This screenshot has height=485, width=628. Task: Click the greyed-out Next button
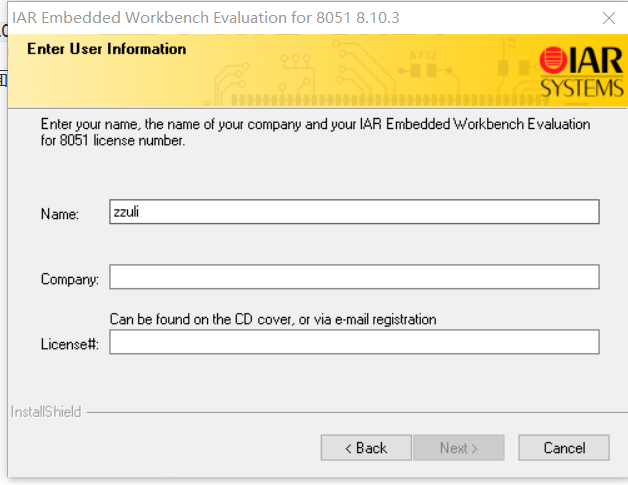(459, 448)
